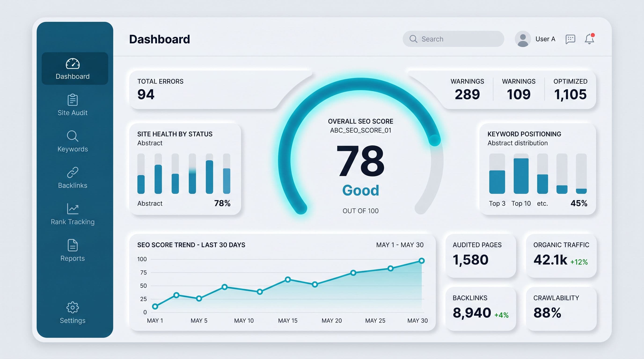Click the OUT OF 100 caption
The height and width of the screenshot is (359, 644).
(361, 211)
